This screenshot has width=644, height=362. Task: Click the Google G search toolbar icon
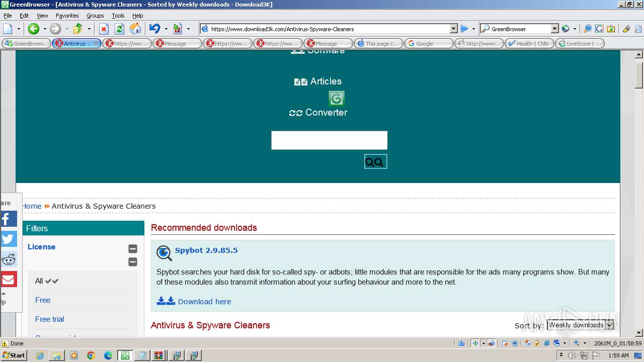pyautogui.click(x=599, y=29)
